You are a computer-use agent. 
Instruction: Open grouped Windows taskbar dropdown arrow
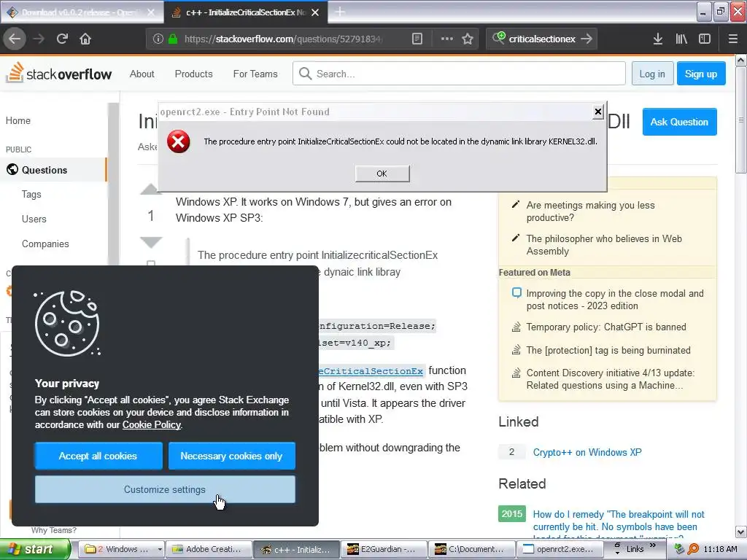(159, 549)
